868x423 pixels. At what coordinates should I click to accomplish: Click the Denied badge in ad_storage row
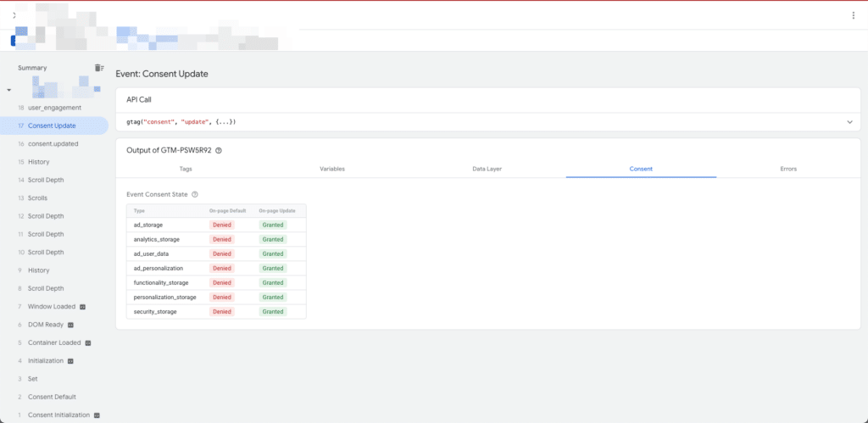pos(222,225)
